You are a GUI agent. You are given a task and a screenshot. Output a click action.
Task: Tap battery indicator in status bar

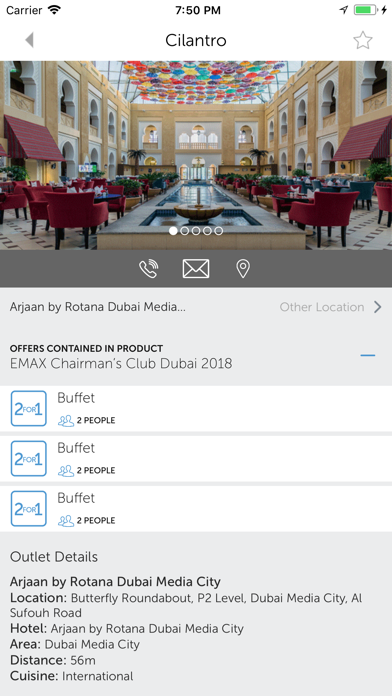[365, 10]
